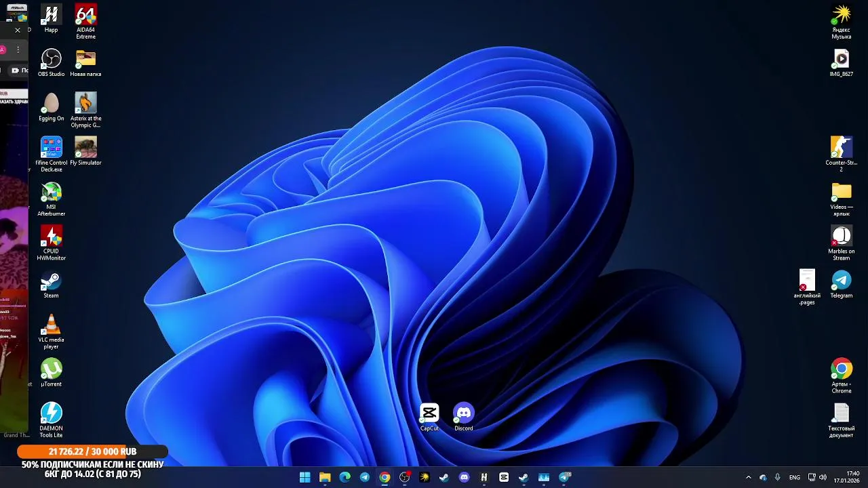Select the Новая папка folder
Image resolution: width=868 pixels, height=488 pixels.
[x=85, y=62]
